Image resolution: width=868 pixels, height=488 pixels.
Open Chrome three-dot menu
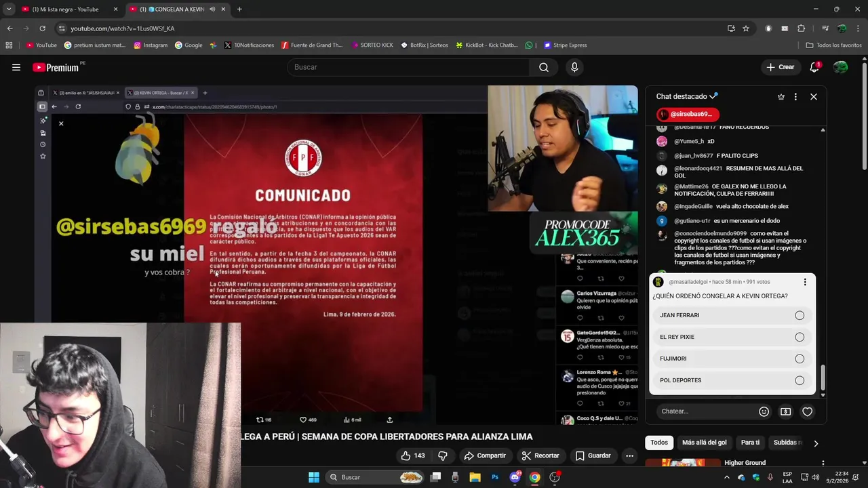[x=859, y=28]
